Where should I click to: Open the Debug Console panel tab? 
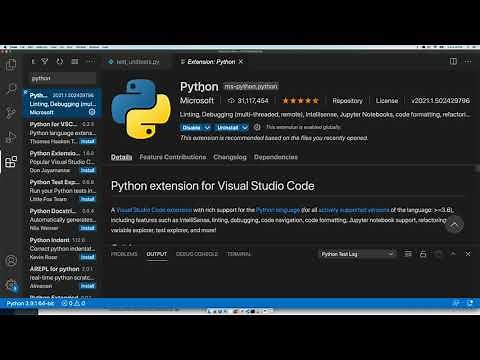197,254
